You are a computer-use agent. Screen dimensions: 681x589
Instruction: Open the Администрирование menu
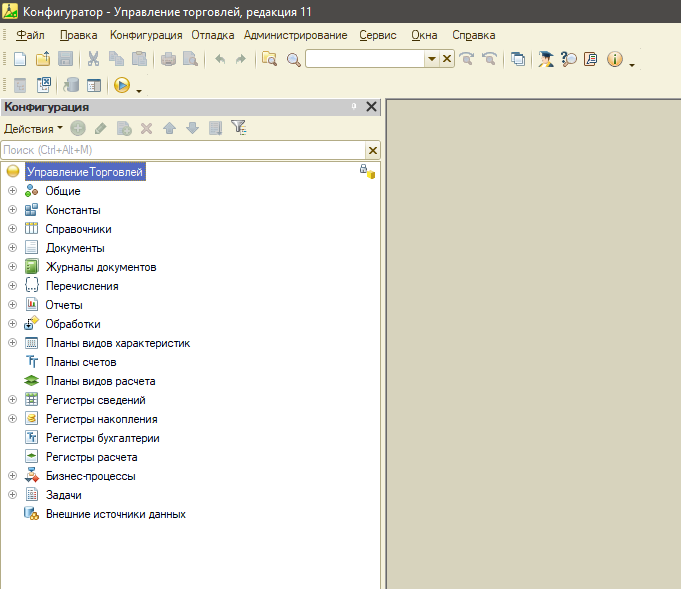(x=295, y=35)
